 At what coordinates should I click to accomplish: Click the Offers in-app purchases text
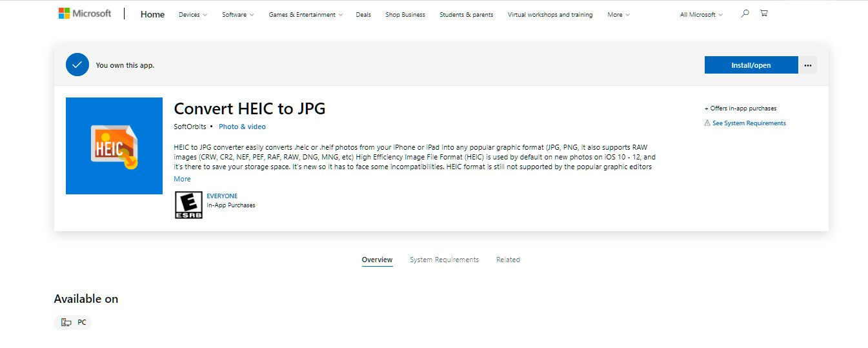741,108
